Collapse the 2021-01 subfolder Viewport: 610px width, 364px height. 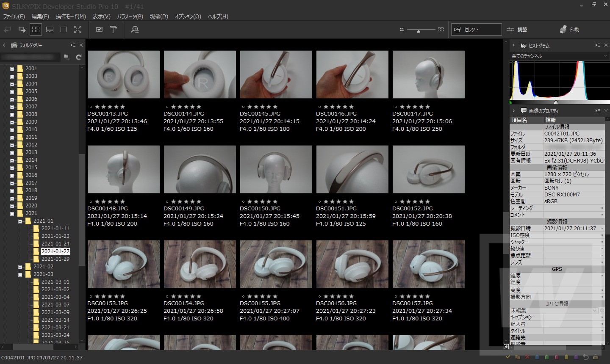click(x=20, y=221)
